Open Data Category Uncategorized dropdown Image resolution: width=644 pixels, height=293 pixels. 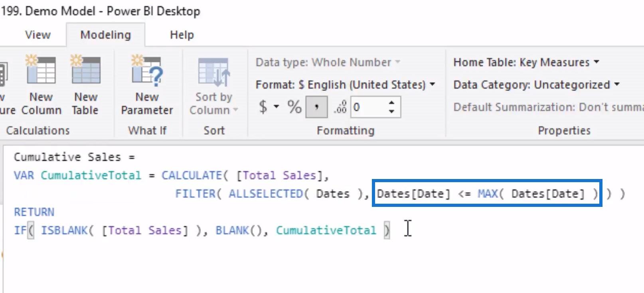point(536,85)
